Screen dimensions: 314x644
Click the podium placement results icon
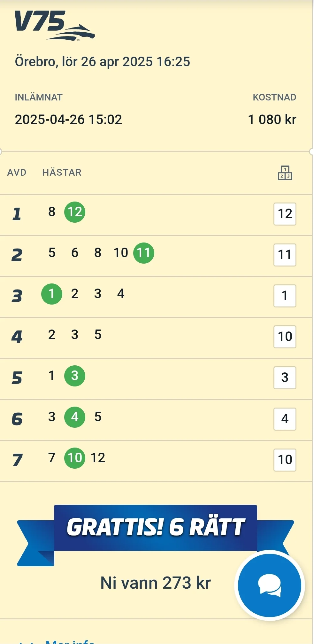(285, 173)
